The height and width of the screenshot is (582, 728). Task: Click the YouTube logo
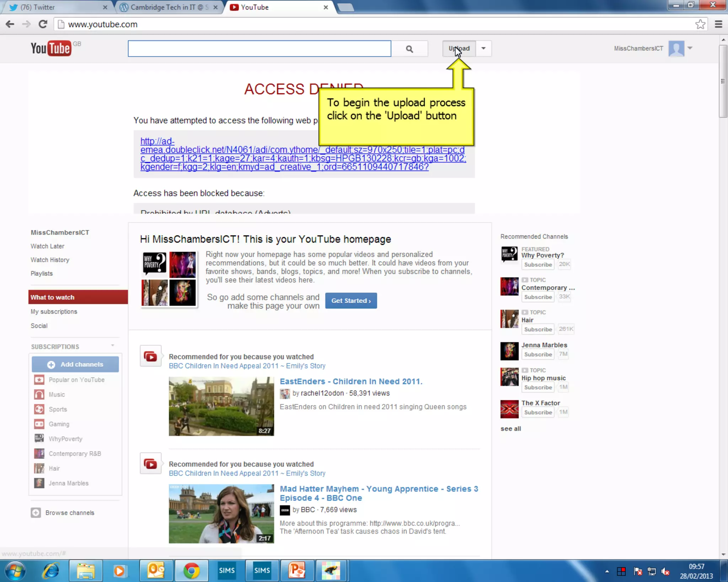click(51, 48)
